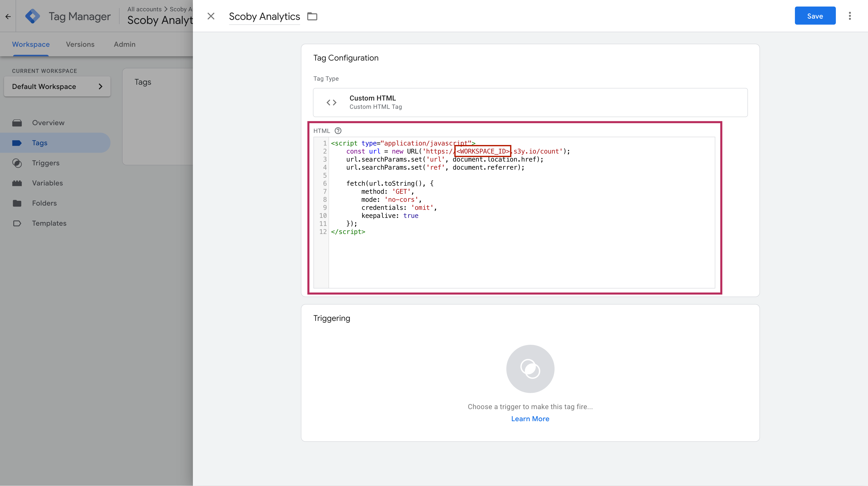
Task: Click the Tag Manager logo icon
Action: coord(33,16)
